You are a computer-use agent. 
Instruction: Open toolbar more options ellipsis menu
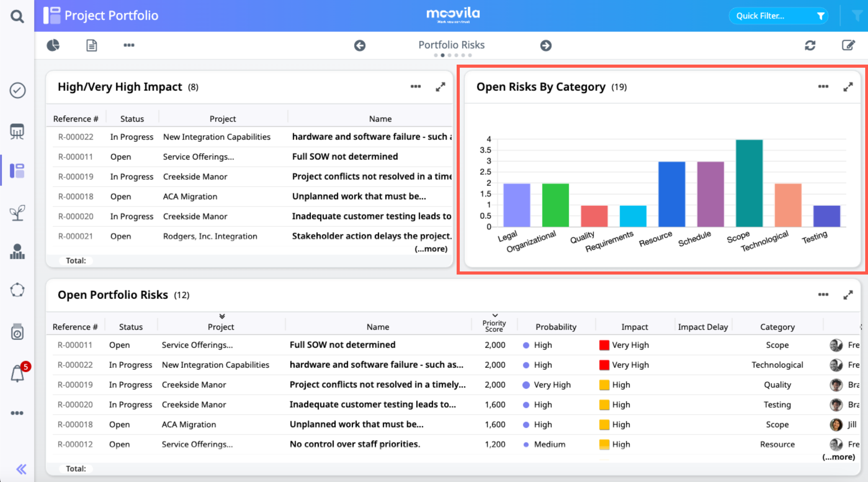coord(129,45)
